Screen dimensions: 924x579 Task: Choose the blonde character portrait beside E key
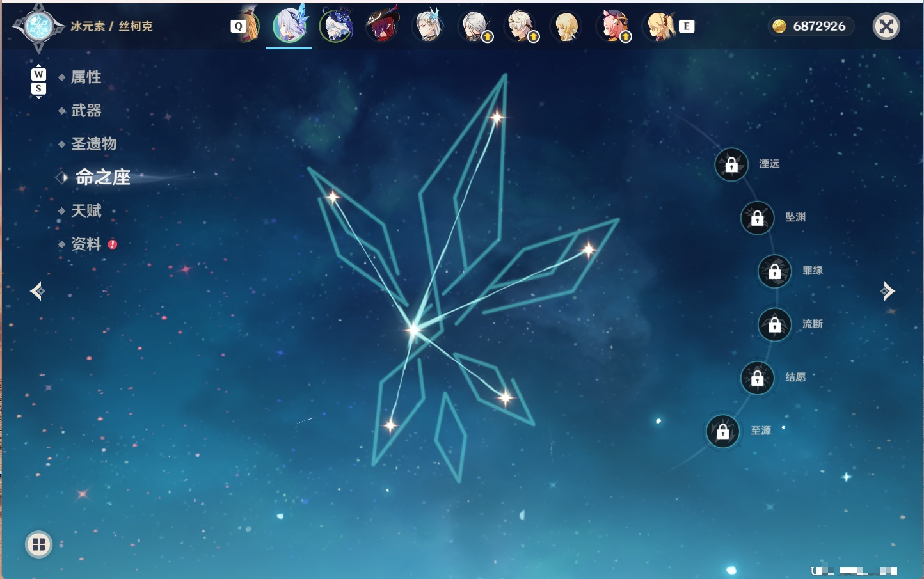pos(660,26)
